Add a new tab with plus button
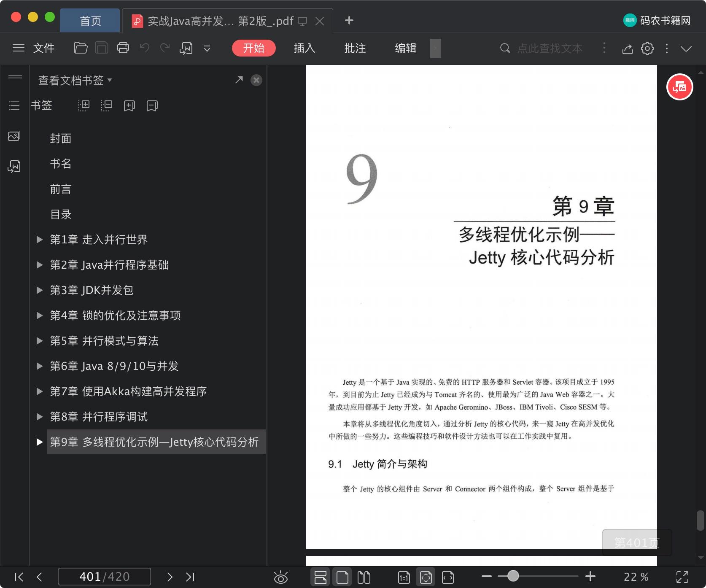Viewport: 706px width, 588px height. (349, 20)
